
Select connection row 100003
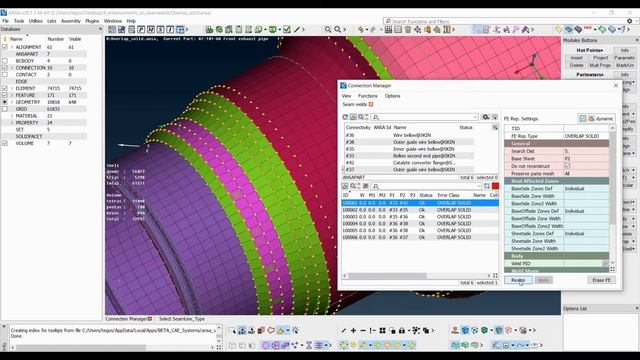tap(420, 217)
